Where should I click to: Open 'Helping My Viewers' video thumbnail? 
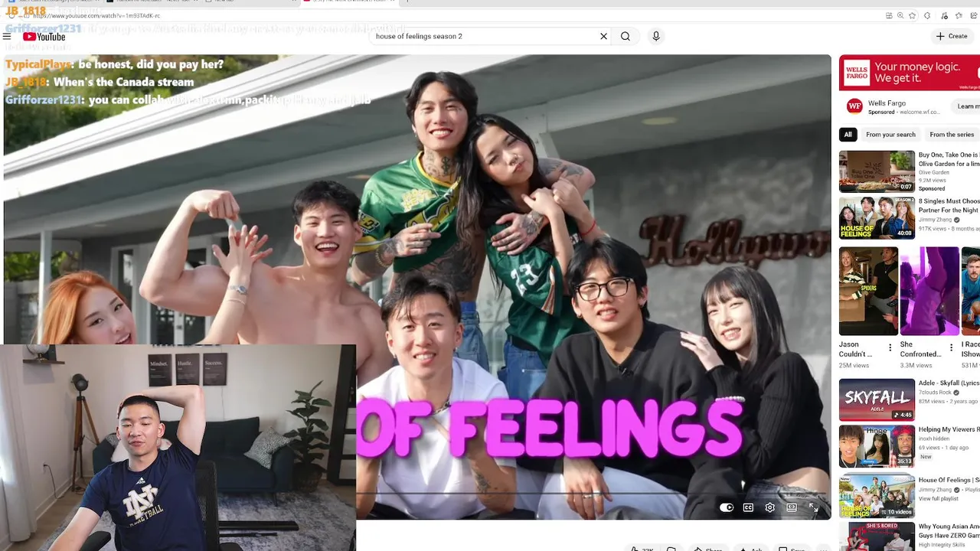click(x=877, y=446)
